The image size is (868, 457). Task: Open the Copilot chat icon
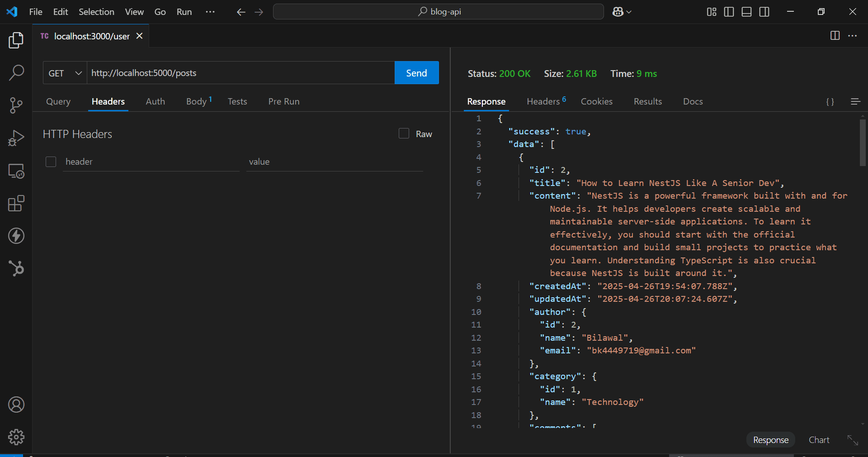coord(618,12)
